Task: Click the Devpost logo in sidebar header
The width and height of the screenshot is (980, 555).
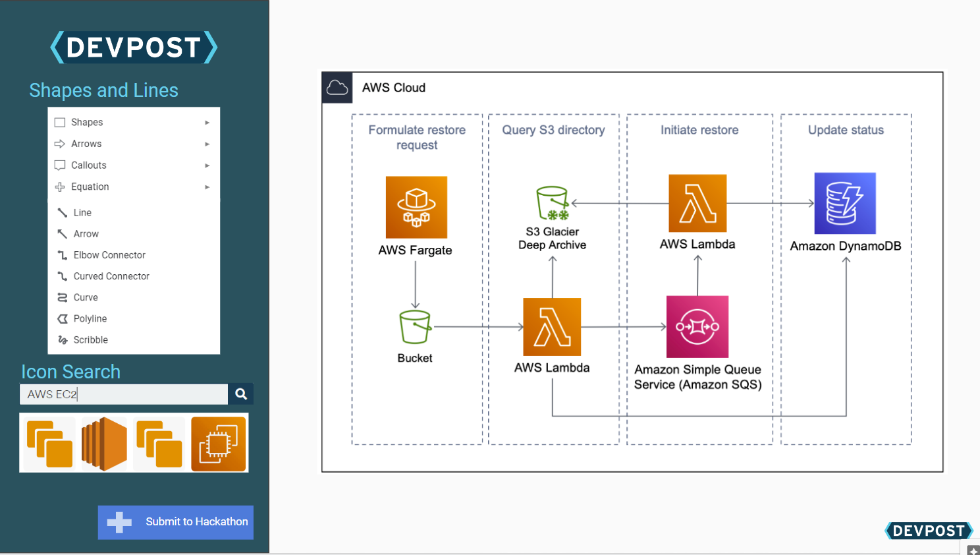Action: point(134,47)
